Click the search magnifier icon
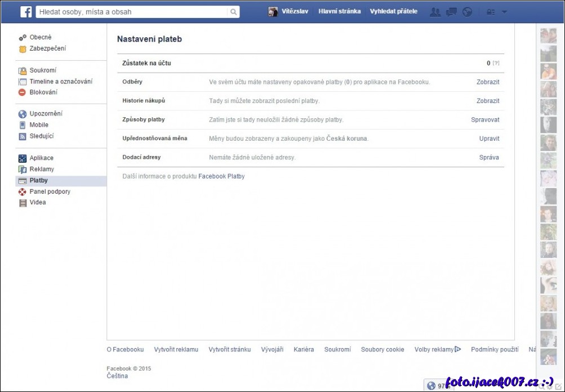 [233, 12]
